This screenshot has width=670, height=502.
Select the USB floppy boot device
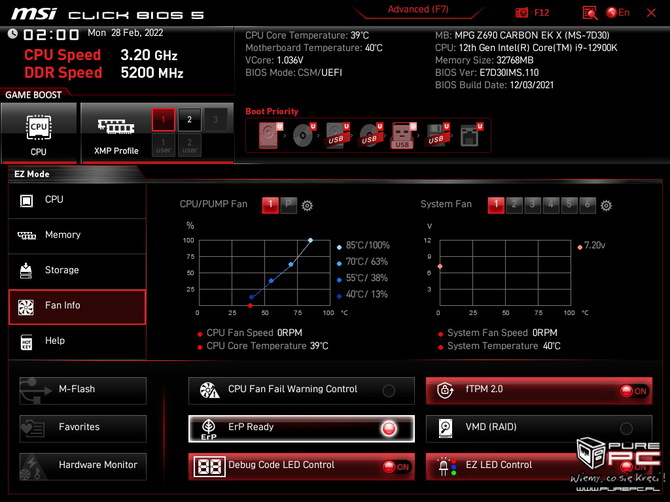437,135
